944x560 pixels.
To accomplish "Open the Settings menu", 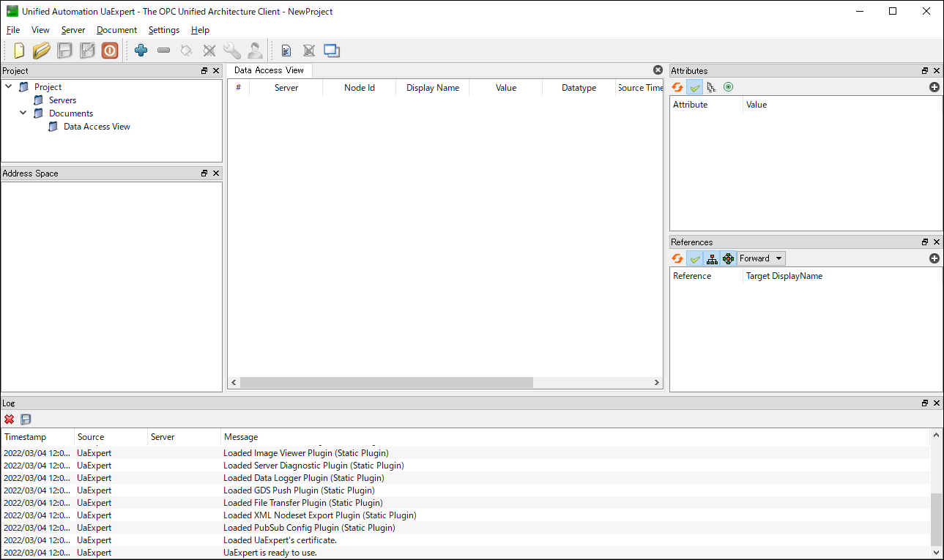I will pyautogui.click(x=163, y=30).
